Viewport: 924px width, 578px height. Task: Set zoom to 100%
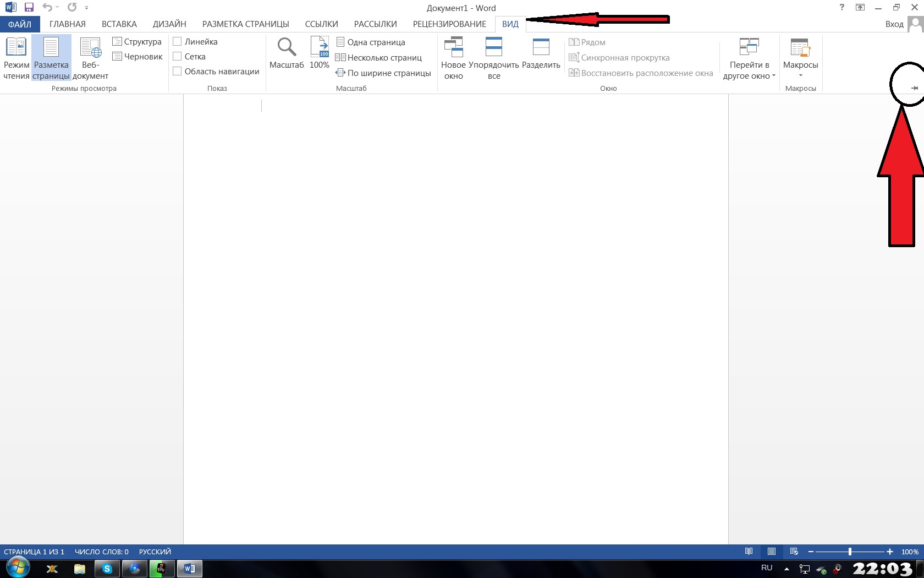point(320,53)
